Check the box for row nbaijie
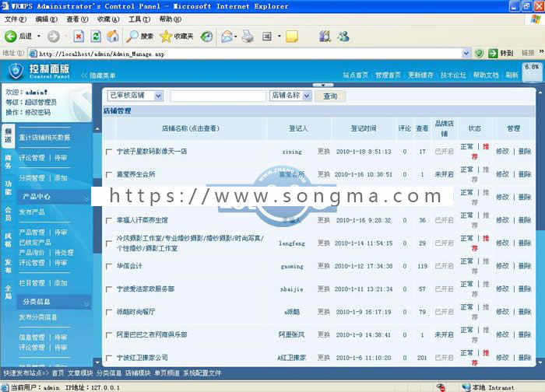The width and height of the screenshot is (545, 392). (109, 289)
